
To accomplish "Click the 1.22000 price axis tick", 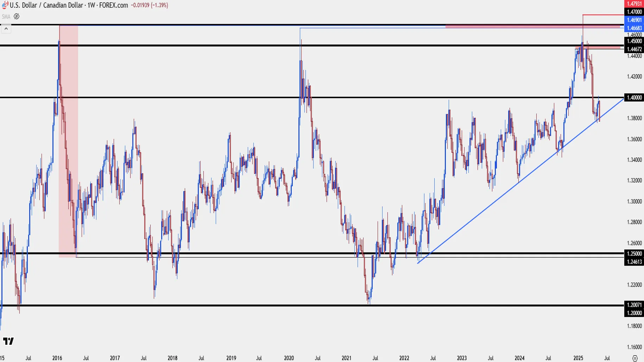I will coord(634,285).
